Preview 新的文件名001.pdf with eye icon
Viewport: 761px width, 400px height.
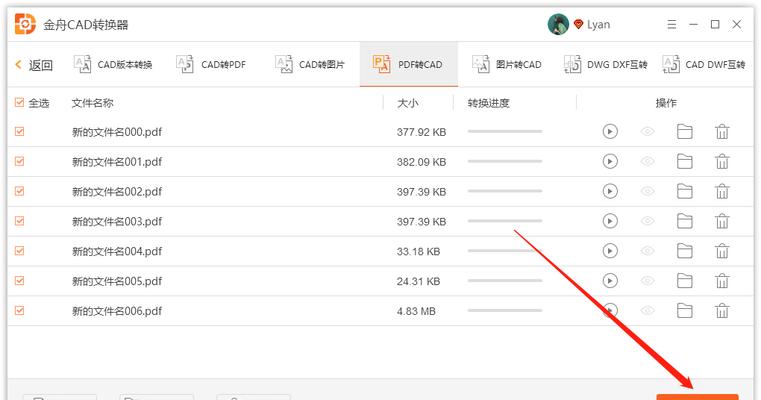tap(647, 161)
